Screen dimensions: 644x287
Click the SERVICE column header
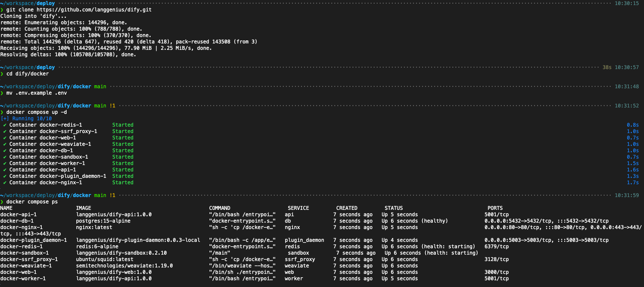tap(298, 208)
